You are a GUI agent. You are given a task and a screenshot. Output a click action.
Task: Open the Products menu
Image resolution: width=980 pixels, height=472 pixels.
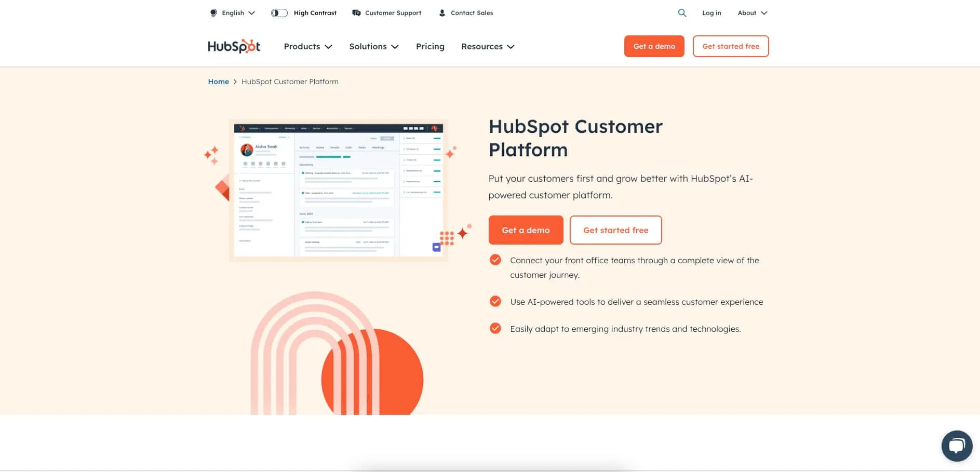click(308, 46)
